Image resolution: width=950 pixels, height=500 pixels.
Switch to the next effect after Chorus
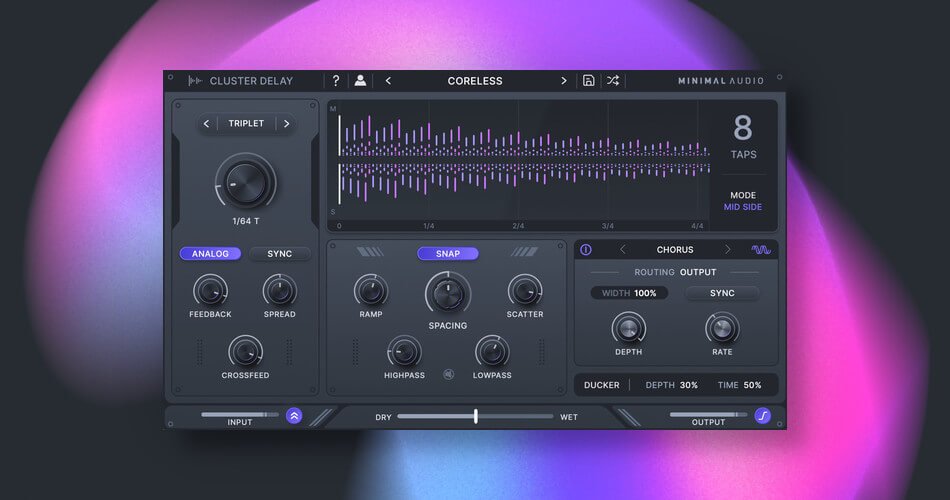(x=728, y=250)
